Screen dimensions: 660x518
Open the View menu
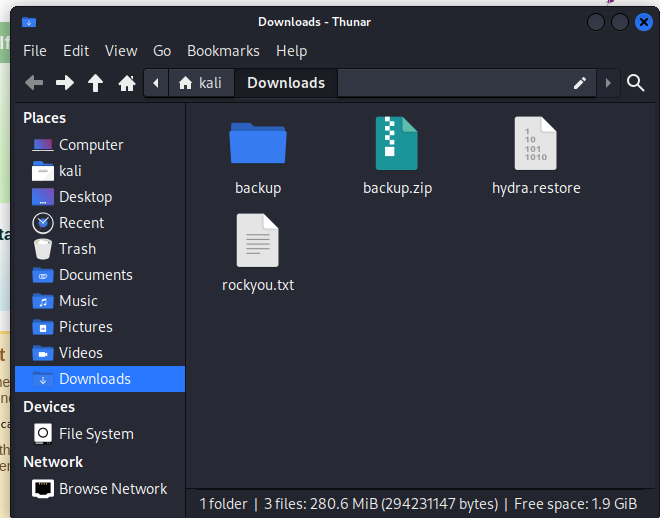[x=121, y=51]
